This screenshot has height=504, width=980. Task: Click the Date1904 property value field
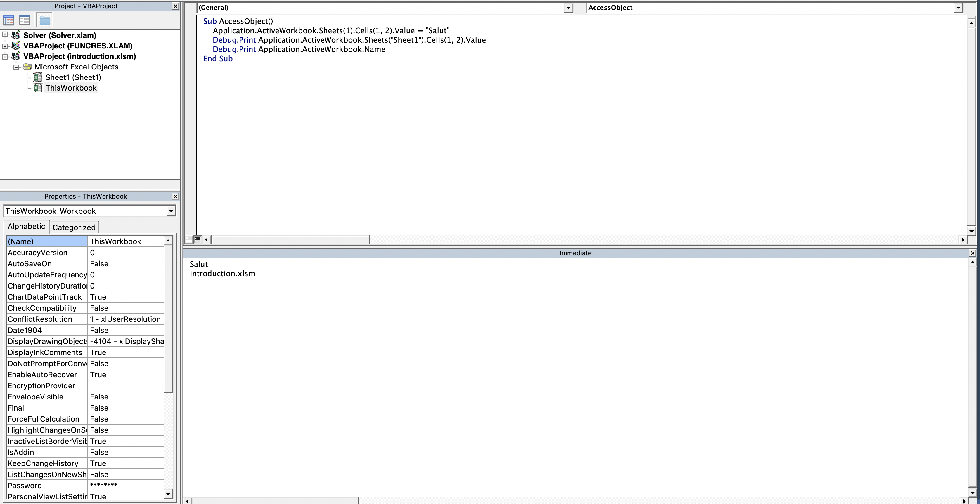coord(126,330)
